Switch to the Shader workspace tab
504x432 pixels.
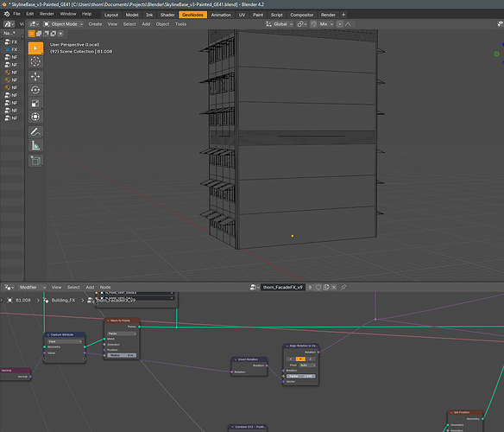tap(167, 15)
